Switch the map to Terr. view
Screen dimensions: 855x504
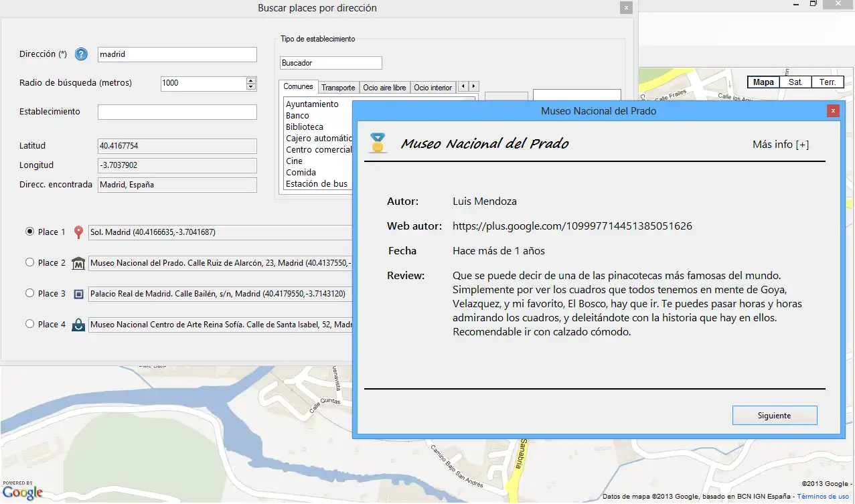click(x=828, y=82)
